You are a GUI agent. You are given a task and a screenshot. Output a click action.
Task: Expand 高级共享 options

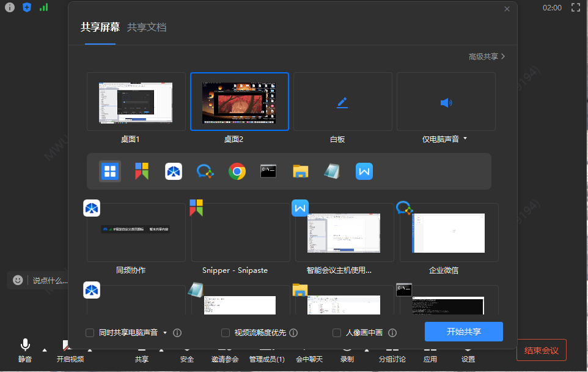(487, 56)
